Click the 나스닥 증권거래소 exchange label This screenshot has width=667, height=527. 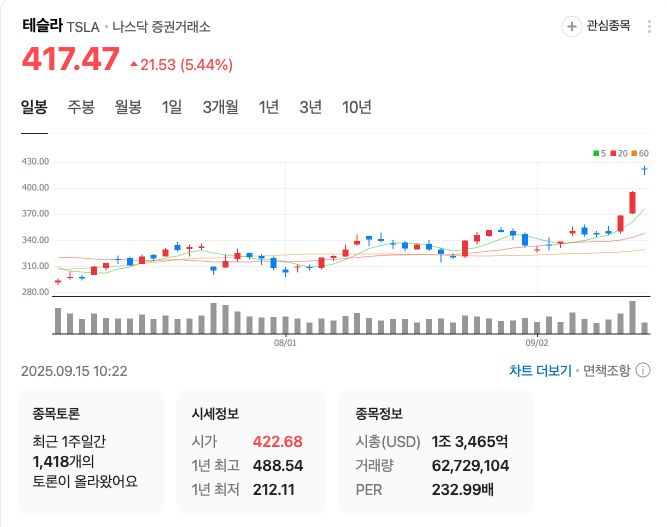(161, 27)
